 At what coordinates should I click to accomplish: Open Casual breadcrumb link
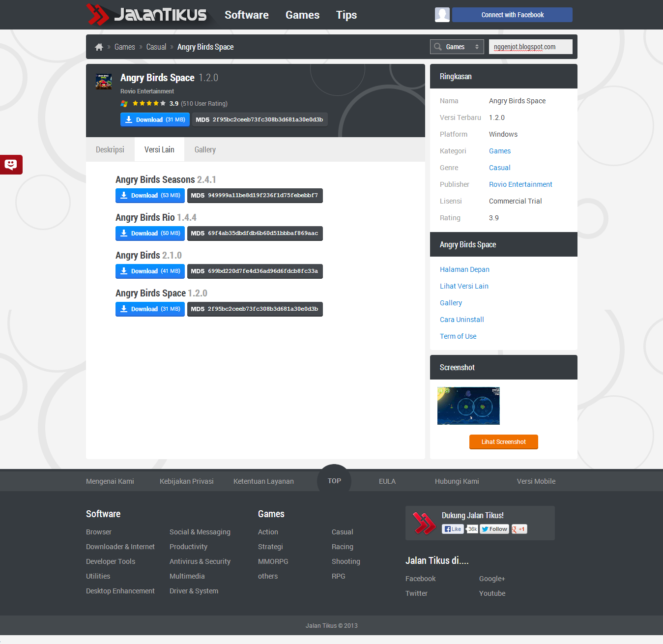click(x=156, y=47)
